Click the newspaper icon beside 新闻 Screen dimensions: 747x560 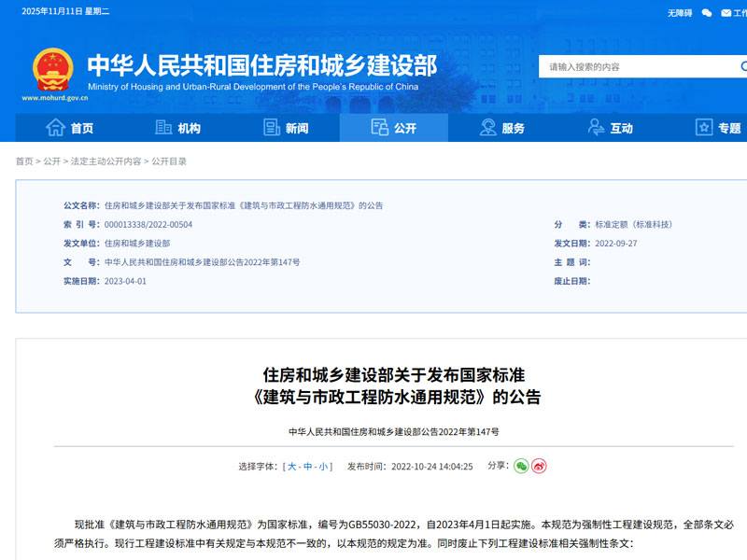click(272, 129)
